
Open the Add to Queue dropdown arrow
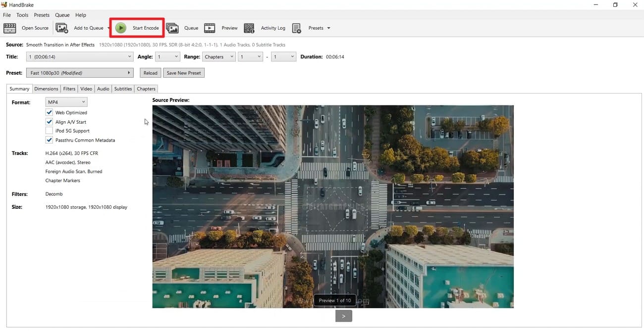(x=108, y=28)
